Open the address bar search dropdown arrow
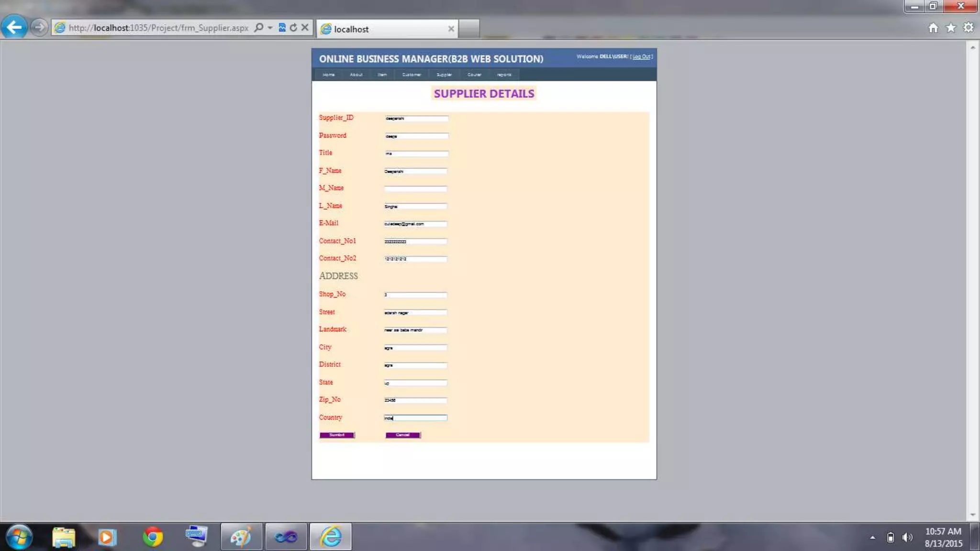This screenshot has width=980, height=551. click(x=270, y=28)
